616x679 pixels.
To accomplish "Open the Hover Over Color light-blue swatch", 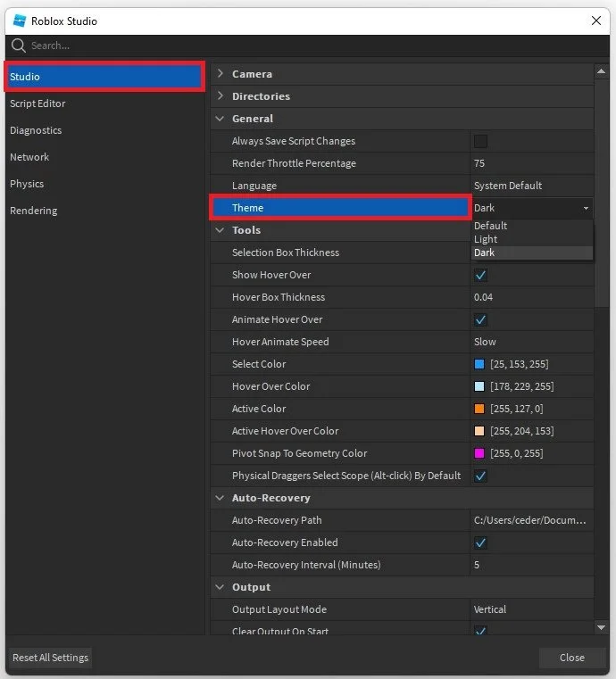I will (479, 386).
